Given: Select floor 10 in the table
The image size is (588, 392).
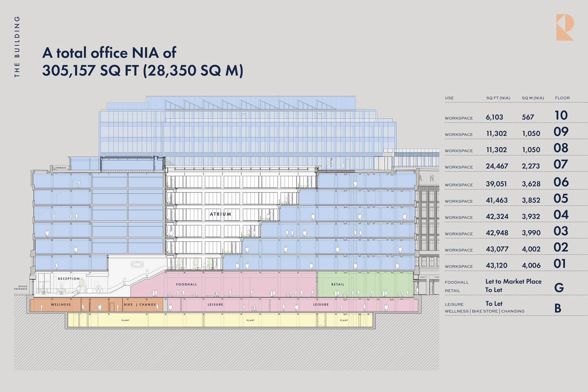Looking at the screenshot, I should (x=561, y=115).
